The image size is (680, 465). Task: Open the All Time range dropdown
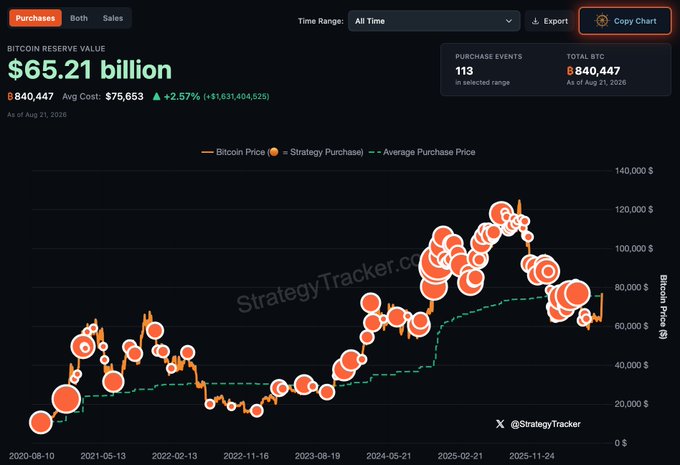(x=434, y=21)
